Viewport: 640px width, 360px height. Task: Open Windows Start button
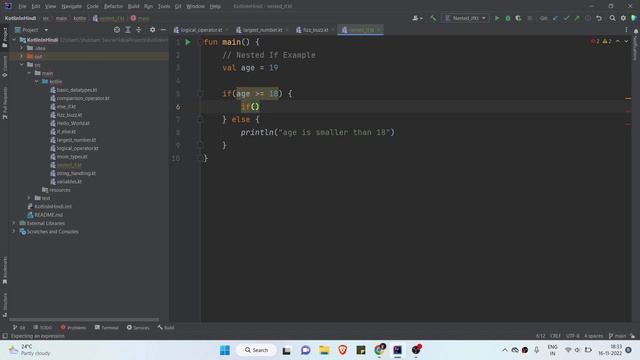[x=224, y=350]
